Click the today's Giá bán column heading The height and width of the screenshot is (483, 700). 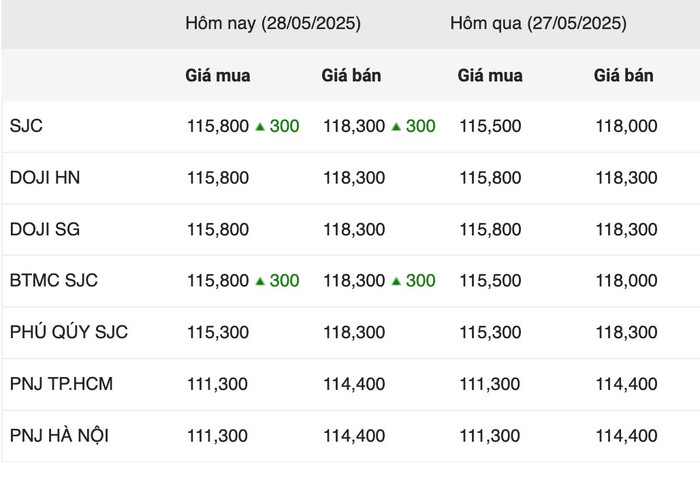coord(351,75)
